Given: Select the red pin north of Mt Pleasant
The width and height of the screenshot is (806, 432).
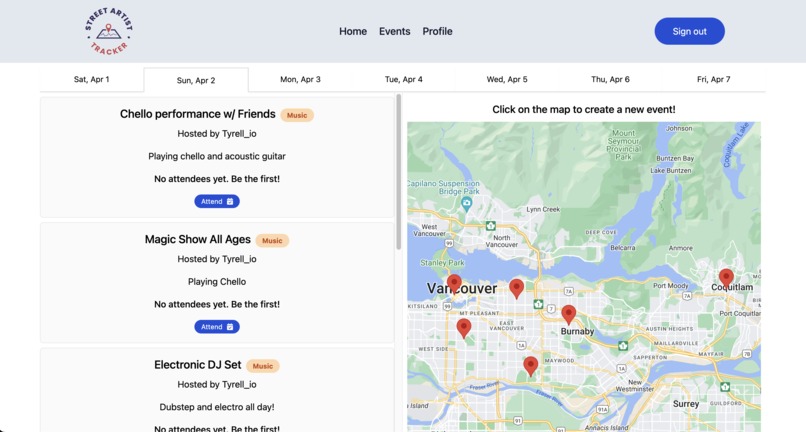Looking at the screenshot, I should [517, 289].
